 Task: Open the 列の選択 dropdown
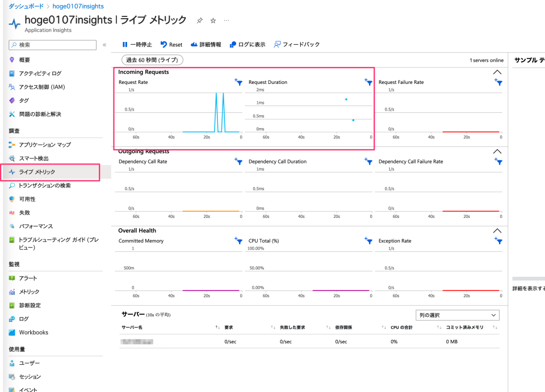pos(457,315)
